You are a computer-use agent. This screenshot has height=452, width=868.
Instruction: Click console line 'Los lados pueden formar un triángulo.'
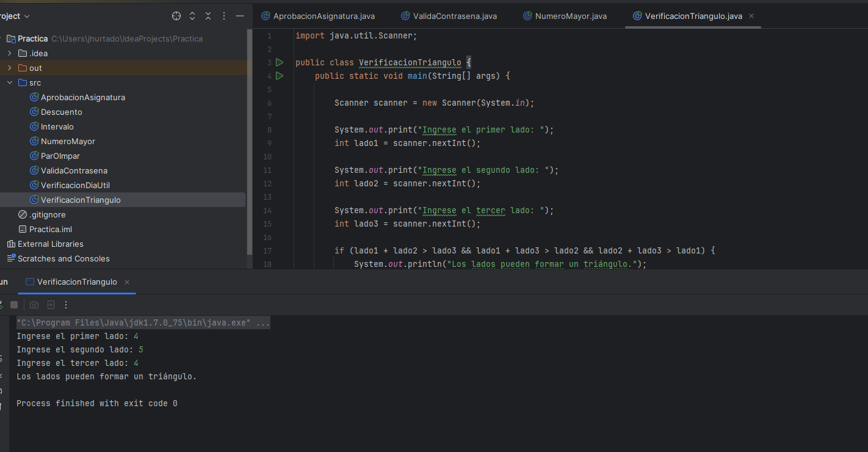(x=107, y=376)
